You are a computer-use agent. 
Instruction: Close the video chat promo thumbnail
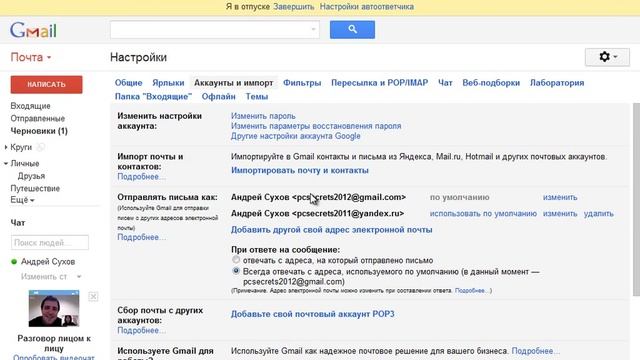click(93, 297)
